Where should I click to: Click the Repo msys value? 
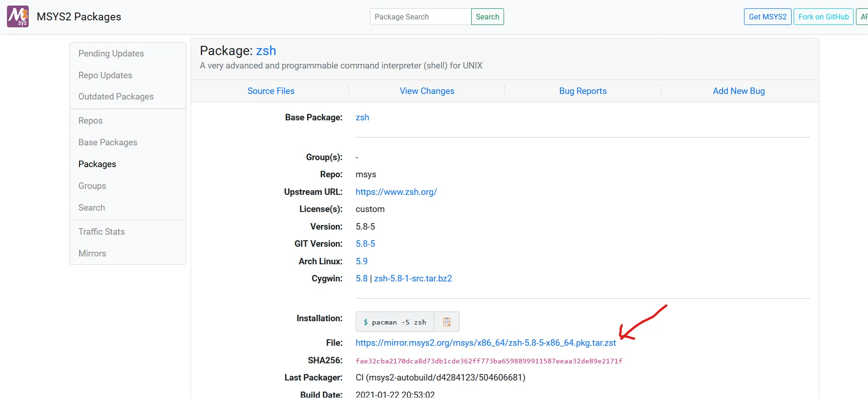pyautogui.click(x=366, y=175)
